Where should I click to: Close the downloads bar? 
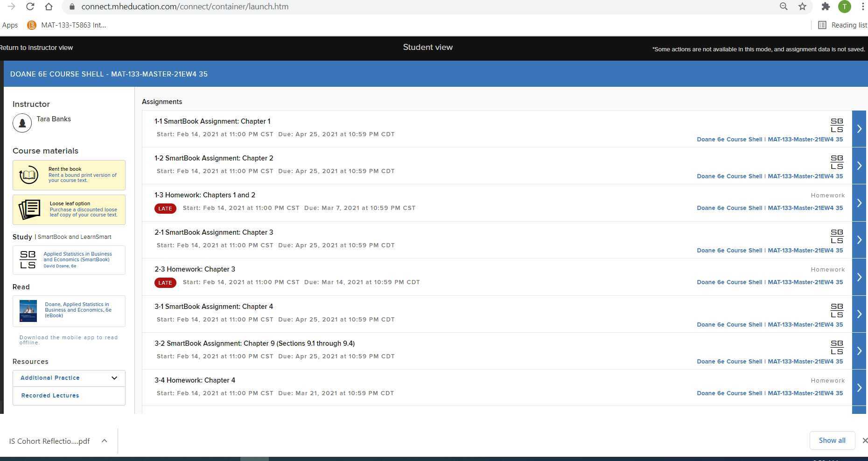(864, 440)
